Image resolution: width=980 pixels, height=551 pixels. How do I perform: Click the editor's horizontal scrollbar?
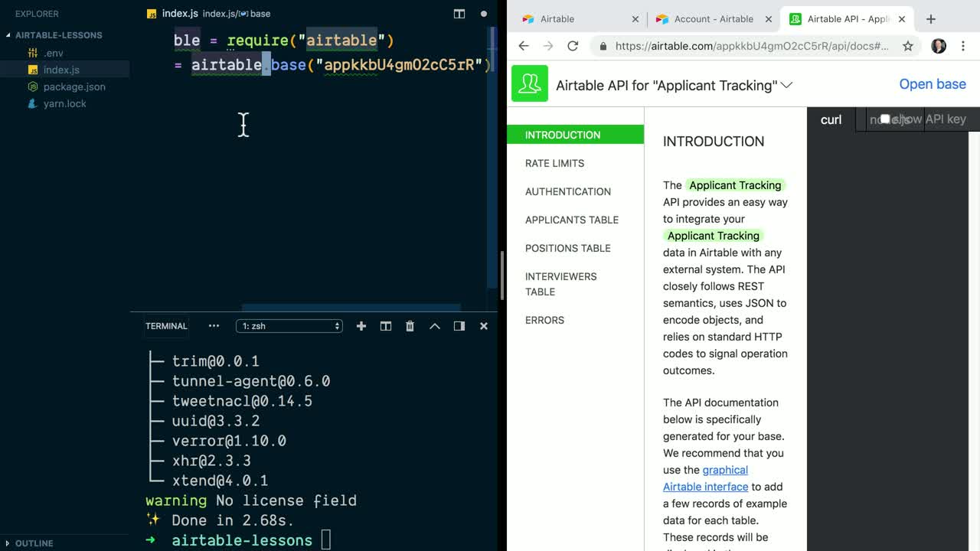tap(351, 307)
